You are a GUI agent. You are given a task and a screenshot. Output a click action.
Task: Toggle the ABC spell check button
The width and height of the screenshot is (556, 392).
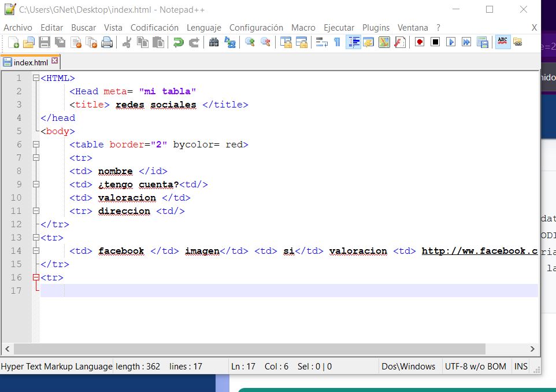(x=502, y=42)
